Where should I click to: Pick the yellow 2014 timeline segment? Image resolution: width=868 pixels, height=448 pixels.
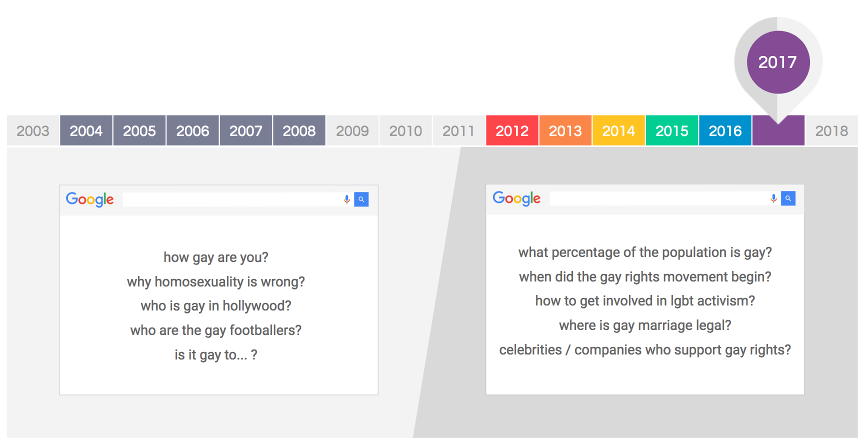(618, 130)
